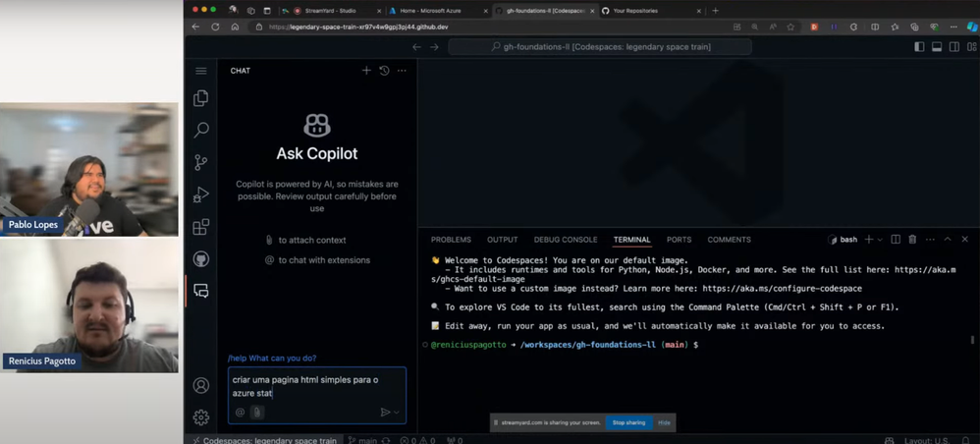Add this page to browser favorites
Screen dimensions: 980x444
click(x=790, y=27)
